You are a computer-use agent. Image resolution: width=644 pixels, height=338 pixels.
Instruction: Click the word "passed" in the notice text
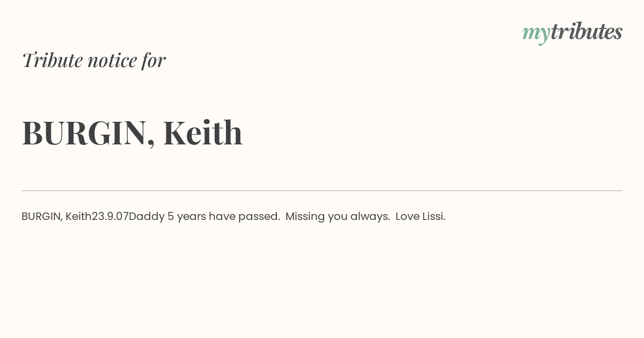point(258,217)
